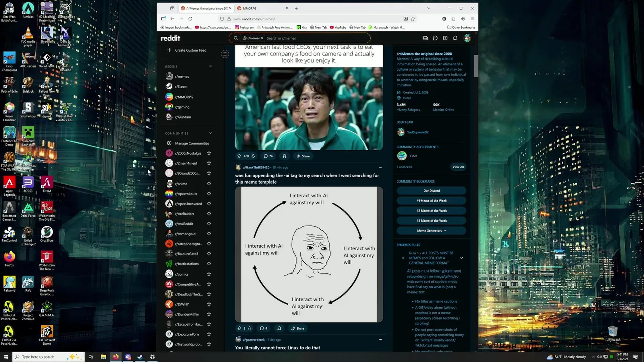Open options menu for HankTheif post
The image size is (644, 362).
pyautogui.click(x=380, y=167)
